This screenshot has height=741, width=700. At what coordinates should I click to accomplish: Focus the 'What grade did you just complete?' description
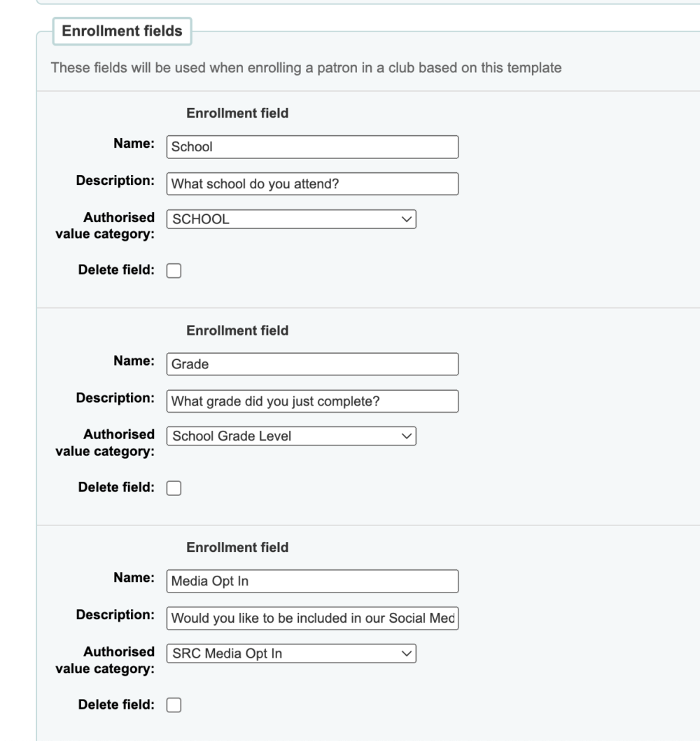312,401
